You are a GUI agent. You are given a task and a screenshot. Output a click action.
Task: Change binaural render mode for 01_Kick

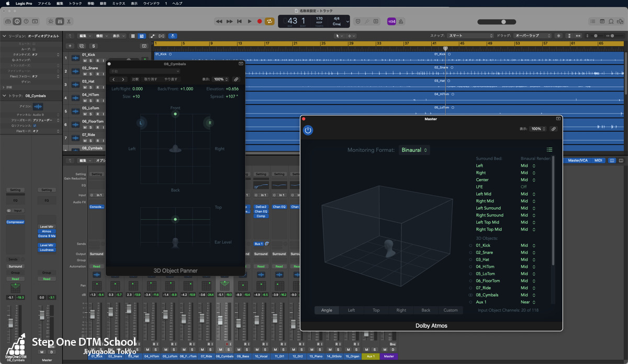528,245
